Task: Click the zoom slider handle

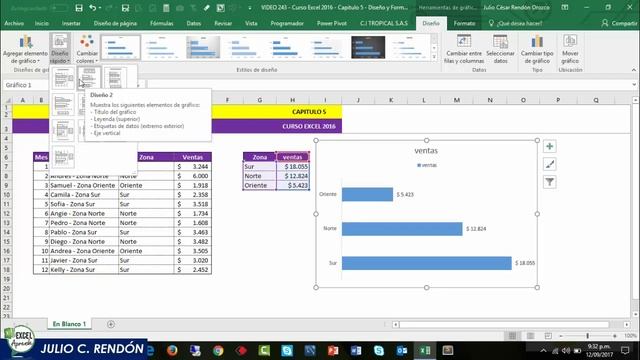Action: click(x=588, y=336)
